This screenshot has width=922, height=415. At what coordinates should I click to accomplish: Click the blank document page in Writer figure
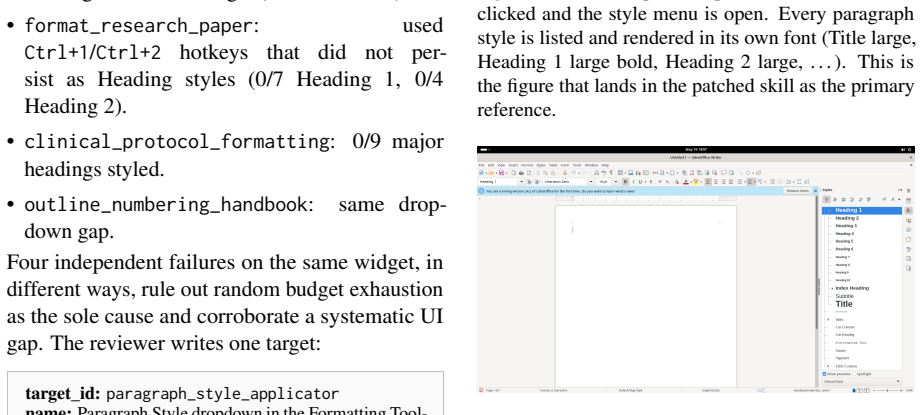click(646, 297)
